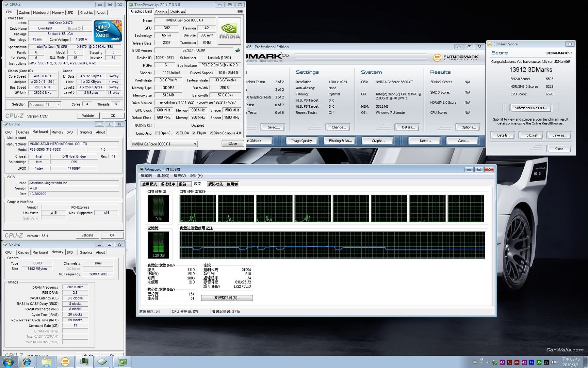Open Caches tab in top CPU-Z window
588x368 pixels.
point(24,13)
